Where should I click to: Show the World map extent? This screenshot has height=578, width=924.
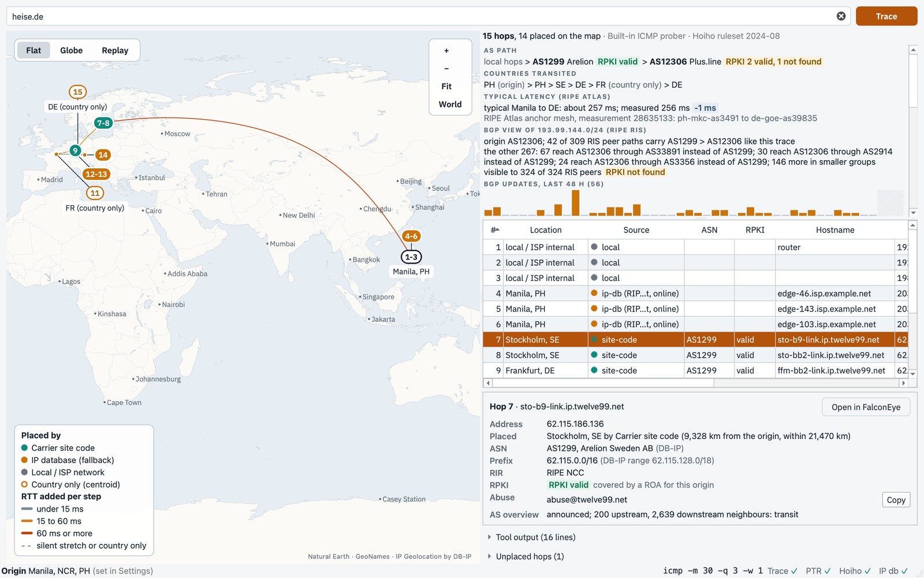click(450, 104)
